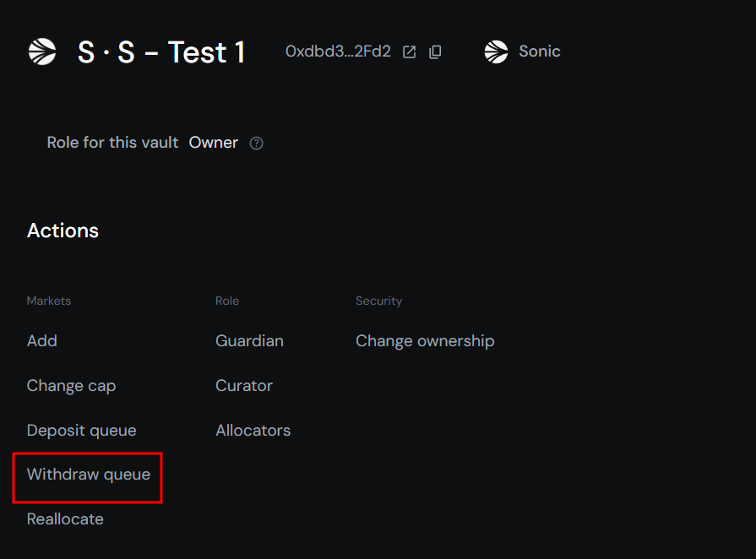Click the Sonic network logo
756x559 pixels.
coord(496,52)
